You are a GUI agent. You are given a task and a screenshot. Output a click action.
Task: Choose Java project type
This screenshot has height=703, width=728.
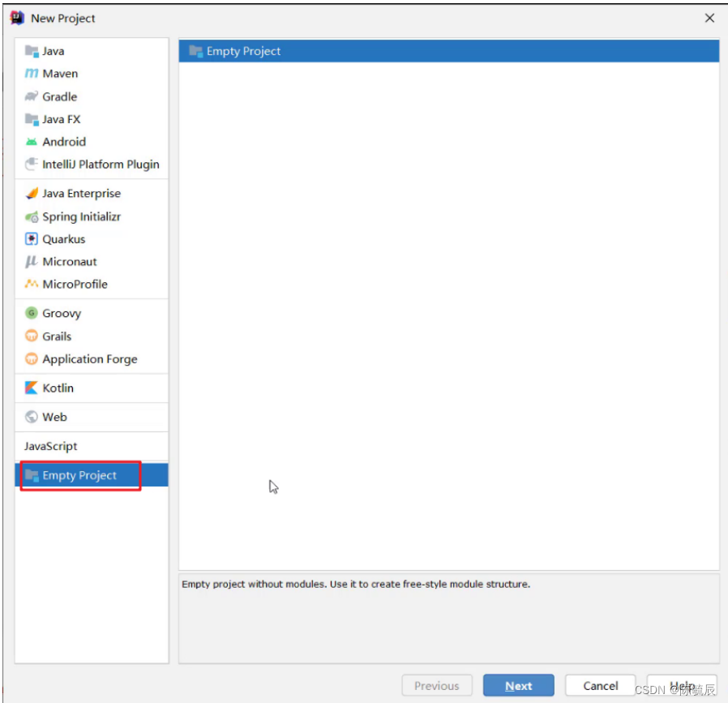(x=54, y=51)
